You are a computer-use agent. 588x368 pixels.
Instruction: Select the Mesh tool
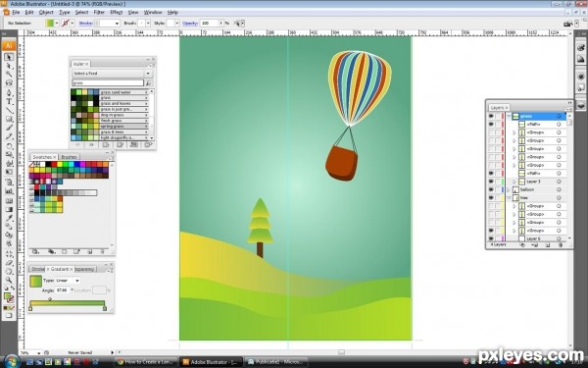pos(9,201)
